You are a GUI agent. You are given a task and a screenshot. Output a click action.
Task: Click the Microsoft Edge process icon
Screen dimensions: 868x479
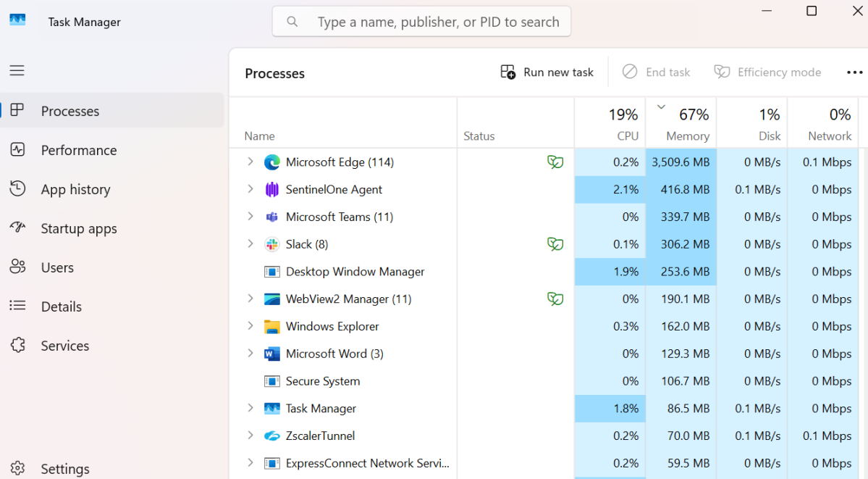click(271, 162)
